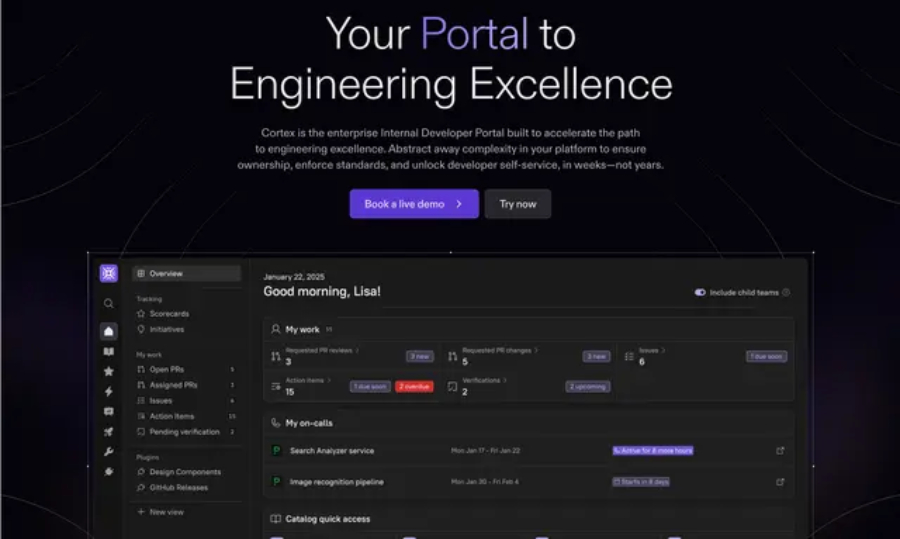The height and width of the screenshot is (539, 900).
Task: Click the phone icon beside My on-calls
Action: (x=276, y=422)
